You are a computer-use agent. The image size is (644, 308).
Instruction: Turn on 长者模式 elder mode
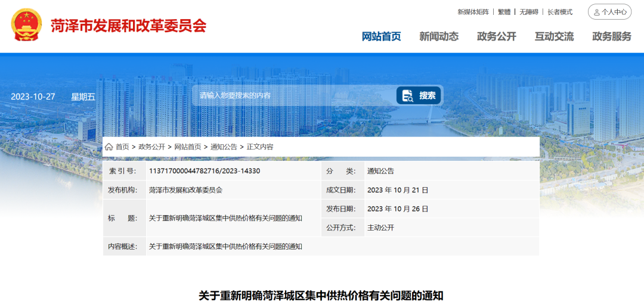click(x=560, y=12)
